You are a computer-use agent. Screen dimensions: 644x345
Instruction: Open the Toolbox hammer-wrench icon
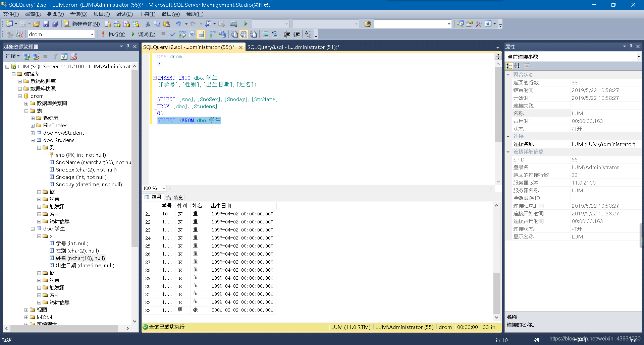pos(479,24)
